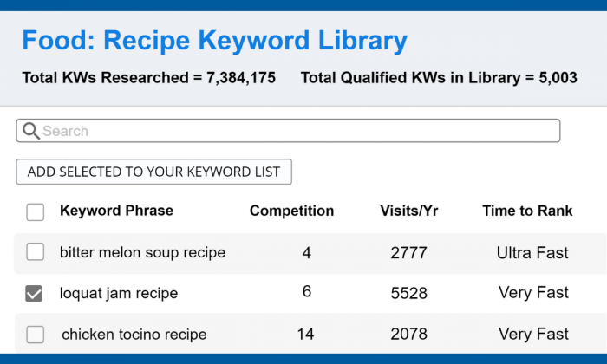Click Add Selected To Your Keyword List
607x364 pixels.
tap(154, 172)
